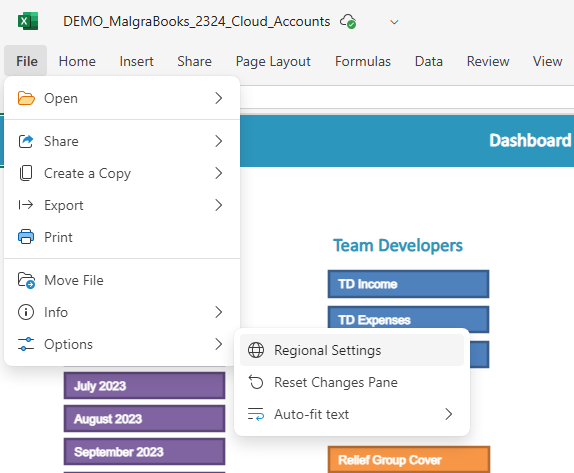Switch to the Page Layout tab

pos(273,61)
